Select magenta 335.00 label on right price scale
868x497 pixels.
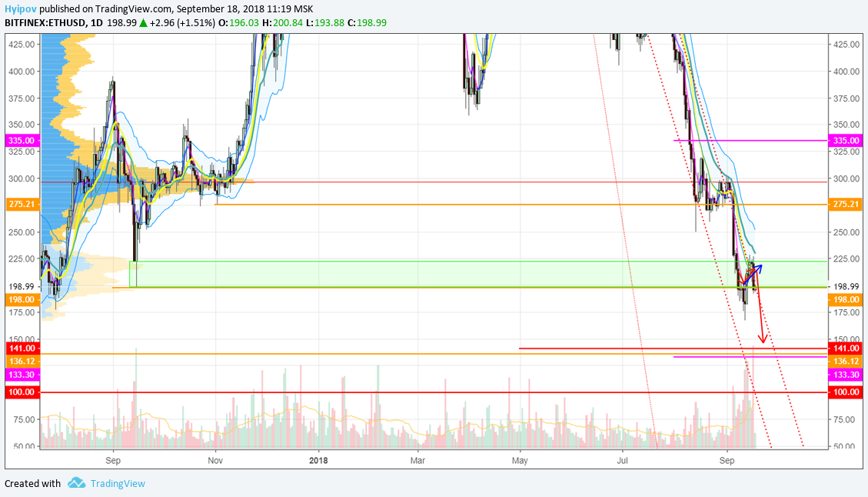coord(845,141)
